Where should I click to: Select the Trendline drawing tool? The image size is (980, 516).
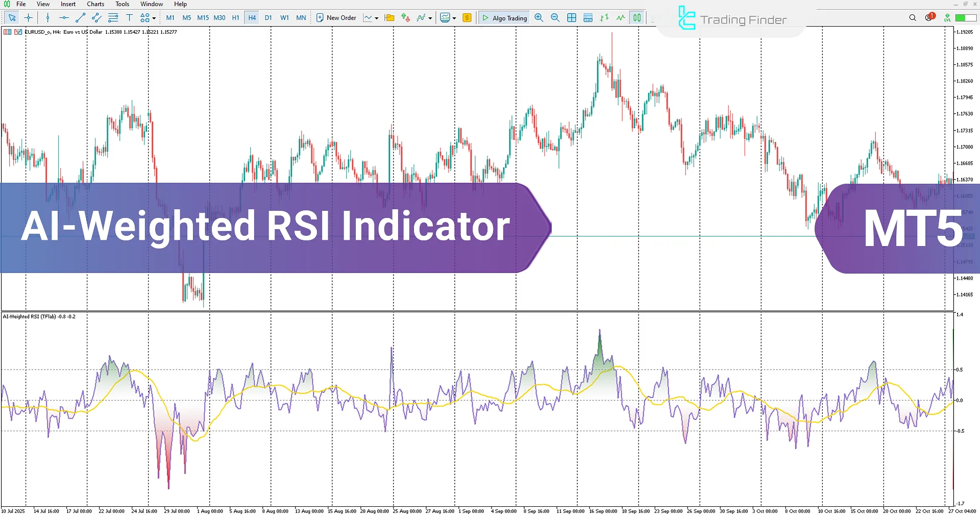point(80,17)
